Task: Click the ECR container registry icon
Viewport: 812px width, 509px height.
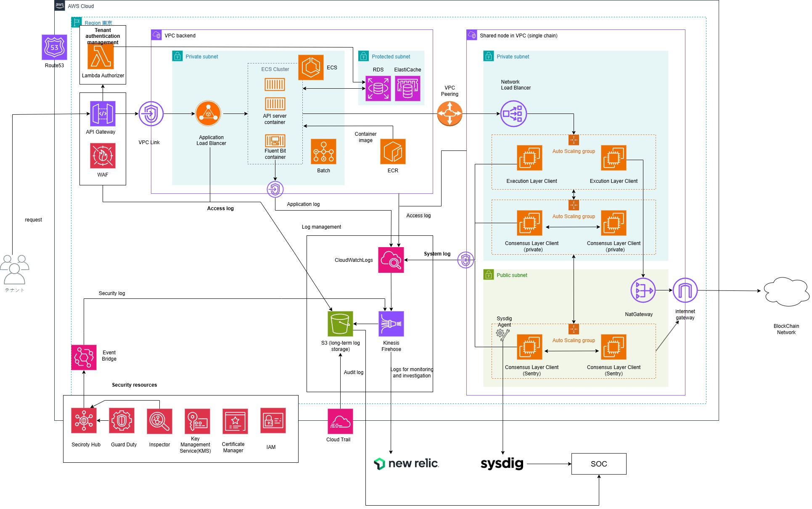Action: [393, 151]
